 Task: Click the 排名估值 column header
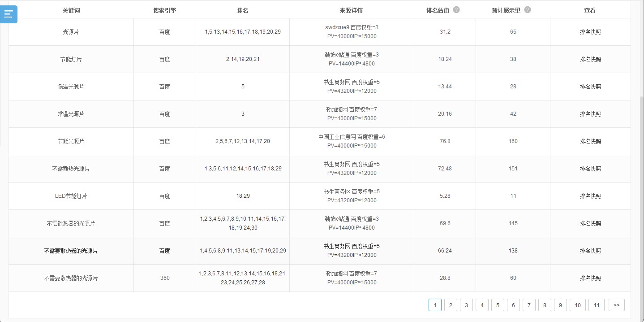(x=438, y=10)
